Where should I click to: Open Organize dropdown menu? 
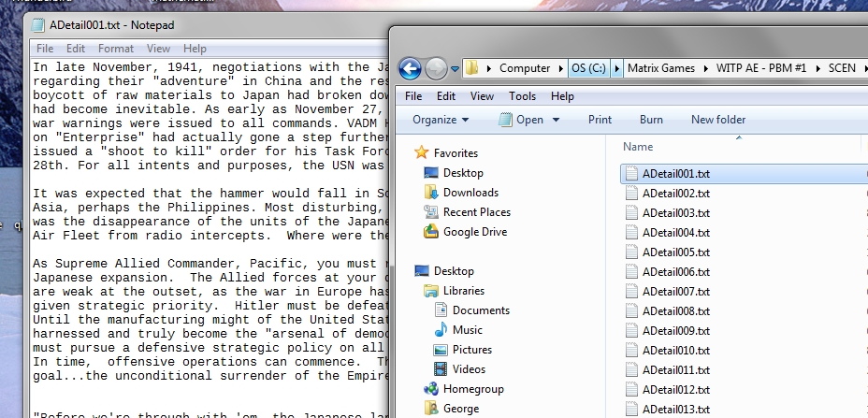441,120
